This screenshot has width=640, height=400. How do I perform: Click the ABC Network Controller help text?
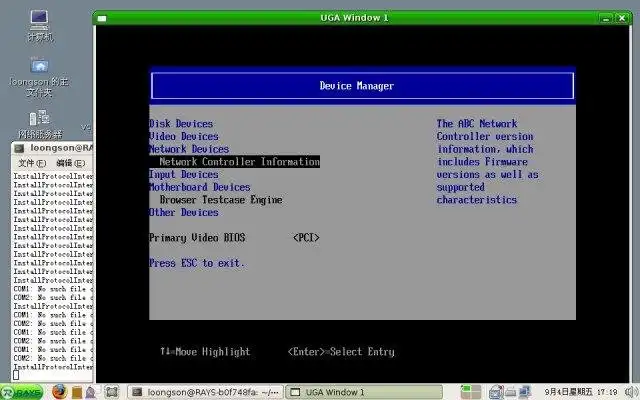[x=487, y=162]
